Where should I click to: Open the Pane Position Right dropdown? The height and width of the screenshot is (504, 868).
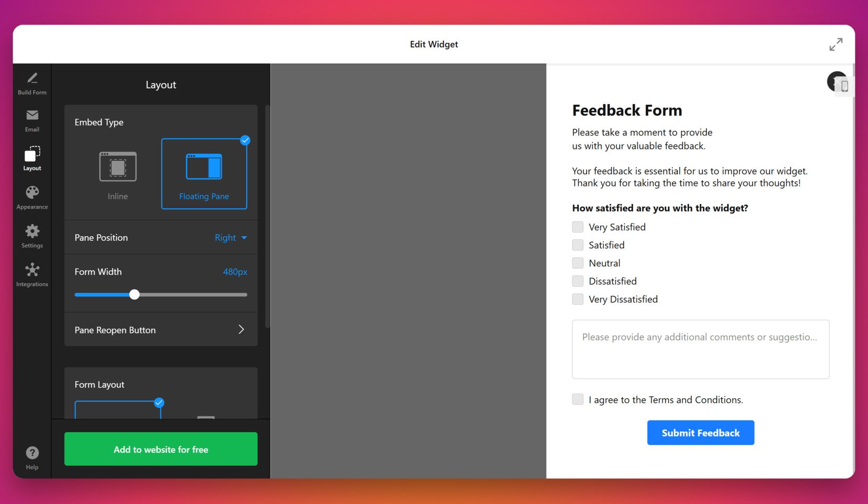[x=231, y=238]
